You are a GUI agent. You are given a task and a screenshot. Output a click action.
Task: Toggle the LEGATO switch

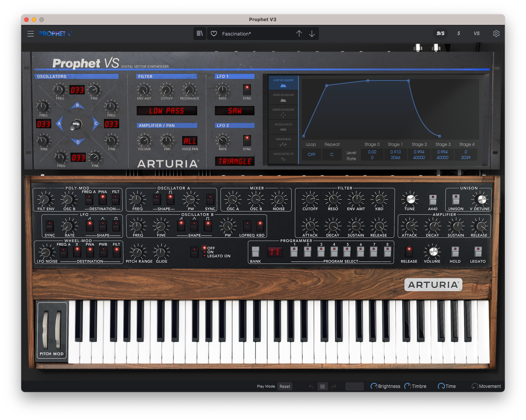pyautogui.click(x=478, y=252)
